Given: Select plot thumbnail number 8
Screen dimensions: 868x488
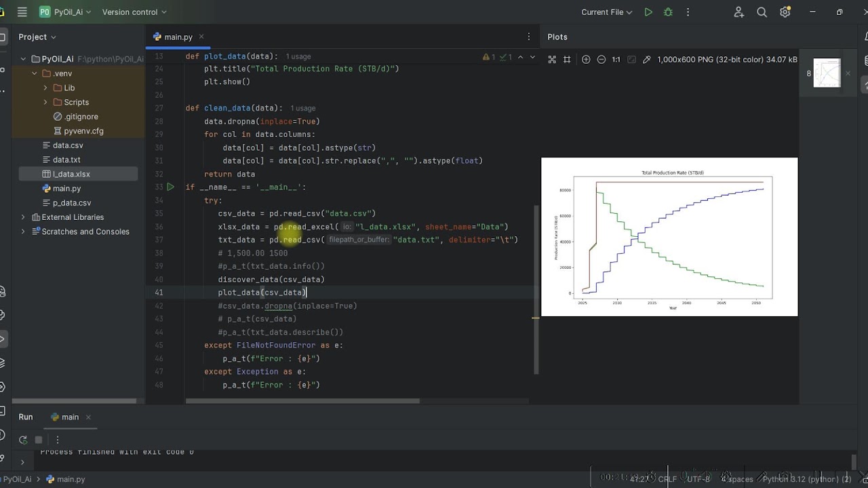Looking at the screenshot, I should click(x=827, y=73).
